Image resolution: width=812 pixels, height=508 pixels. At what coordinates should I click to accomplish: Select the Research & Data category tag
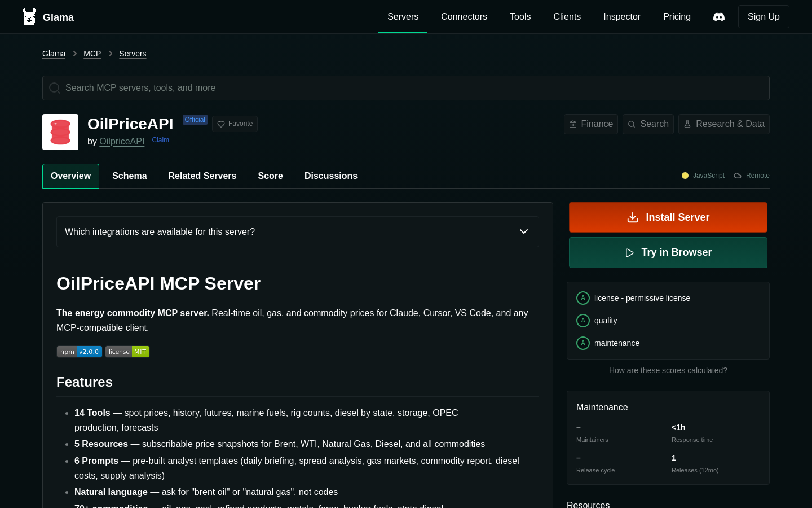click(x=724, y=124)
